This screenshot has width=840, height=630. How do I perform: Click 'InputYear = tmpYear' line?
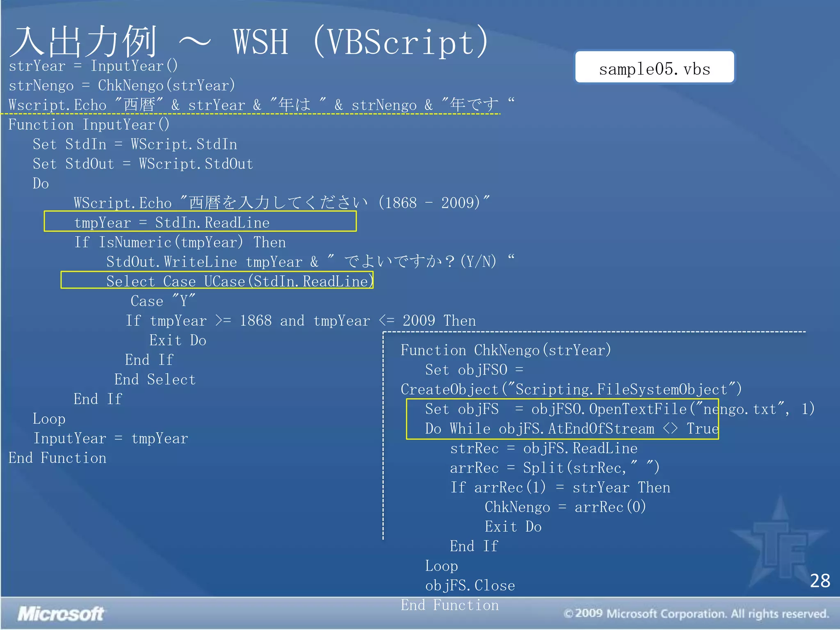point(111,438)
